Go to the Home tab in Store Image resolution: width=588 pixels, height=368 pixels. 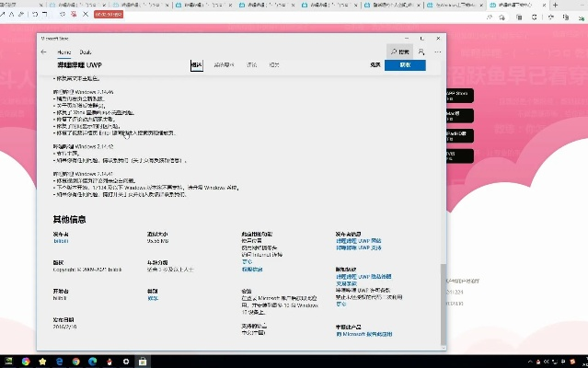pyautogui.click(x=64, y=52)
